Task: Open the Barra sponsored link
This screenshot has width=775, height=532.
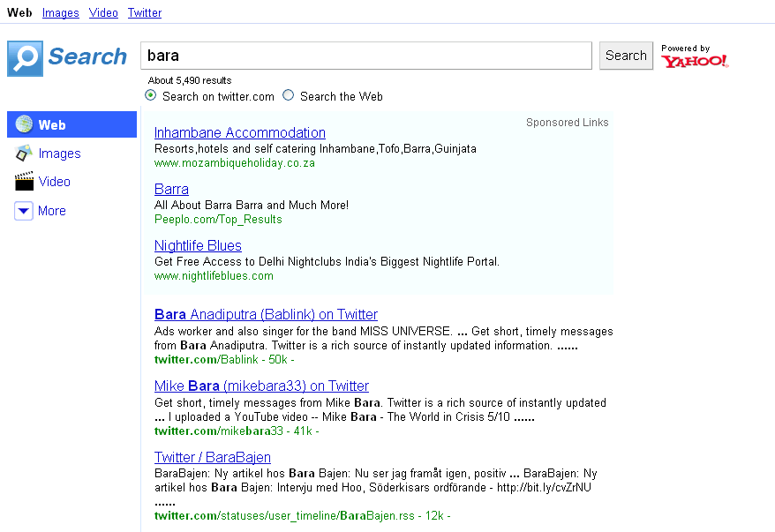Action: (x=171, y=189)
